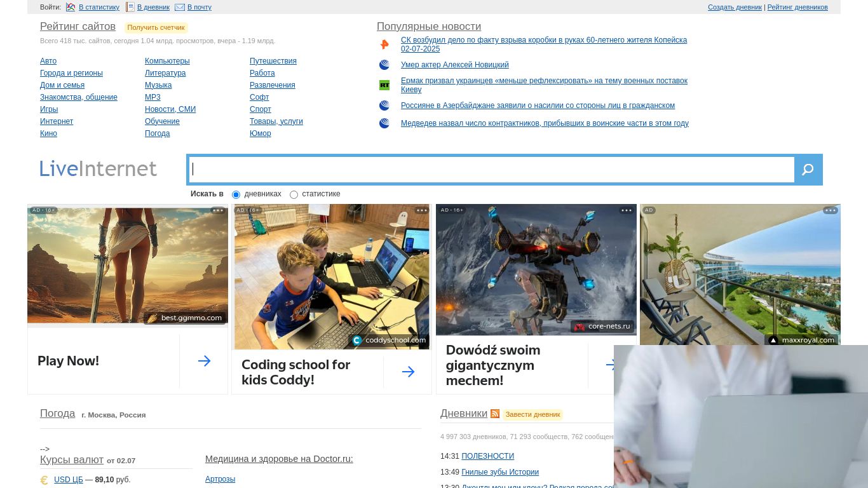Click the source icon beside Умер актер Алексей Новицкий
Screen dimensions: 868x488
click(384, 65)
